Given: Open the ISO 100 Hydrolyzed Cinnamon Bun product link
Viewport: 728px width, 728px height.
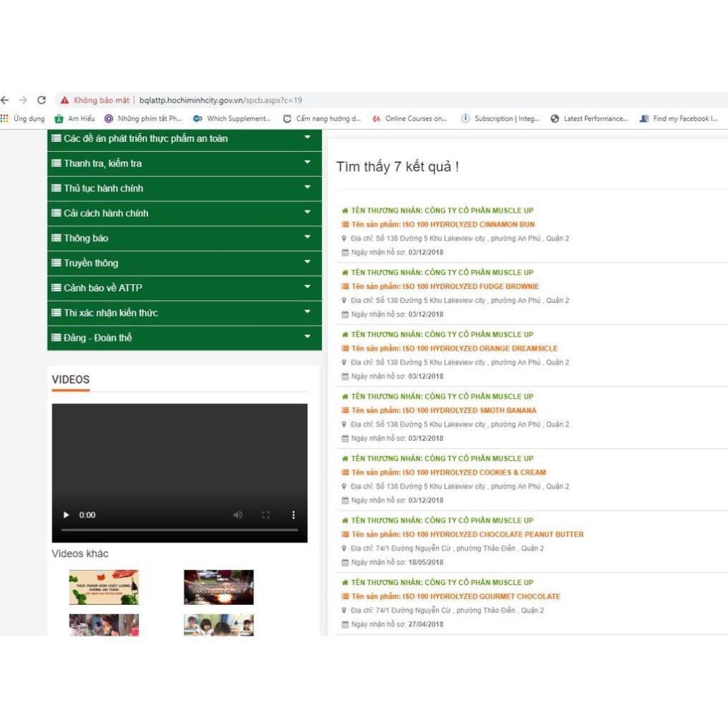Looking at the screenshot, I should 468,225.
